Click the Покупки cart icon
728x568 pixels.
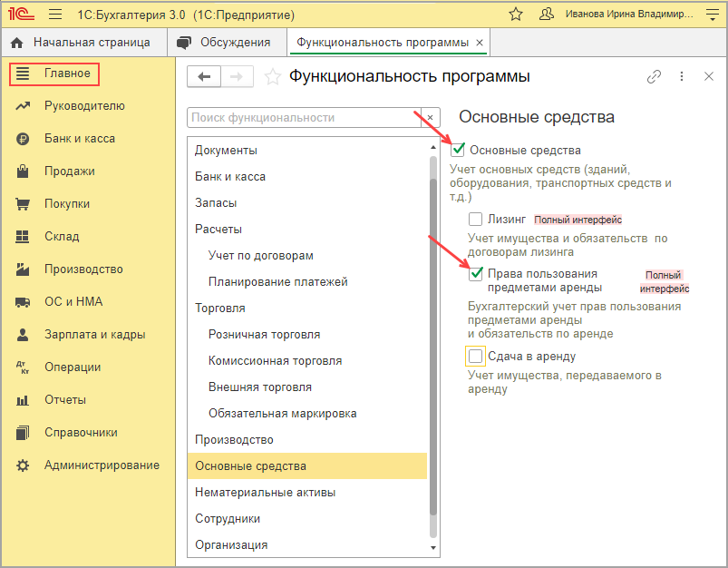click(x=23, y=204)
